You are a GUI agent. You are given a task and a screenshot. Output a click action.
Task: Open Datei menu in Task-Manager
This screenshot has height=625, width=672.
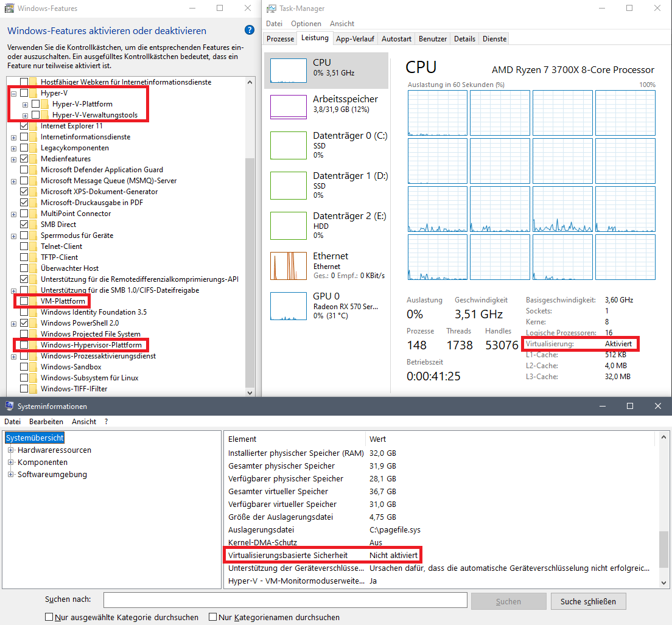(275, 24)
